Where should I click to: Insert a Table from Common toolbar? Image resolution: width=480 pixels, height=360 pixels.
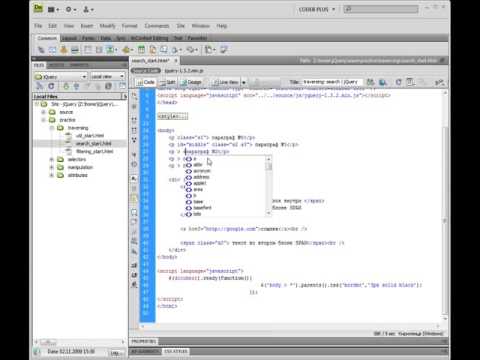pos(88,50)
